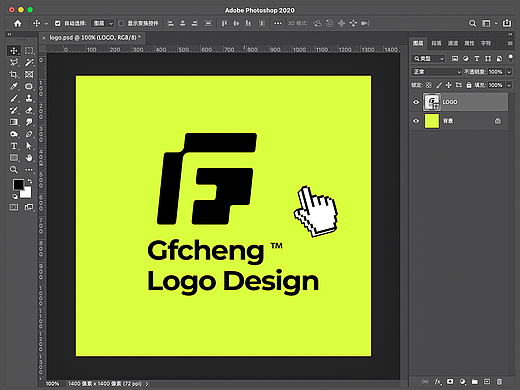Viewport: 520px width, 390px height.
Task: Create new adjustment layer from panel bottom
Action: (462, 382)
